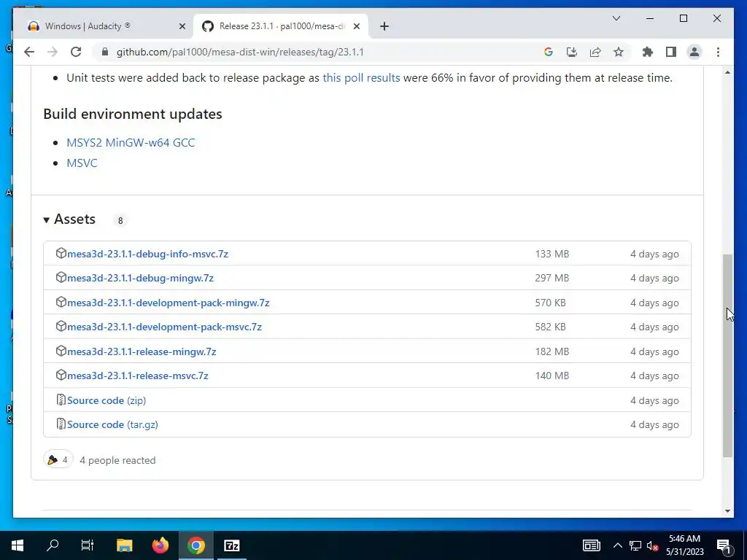Close the Windows | Audacity tab
The image size is (747, 560).
coord(182,26)
